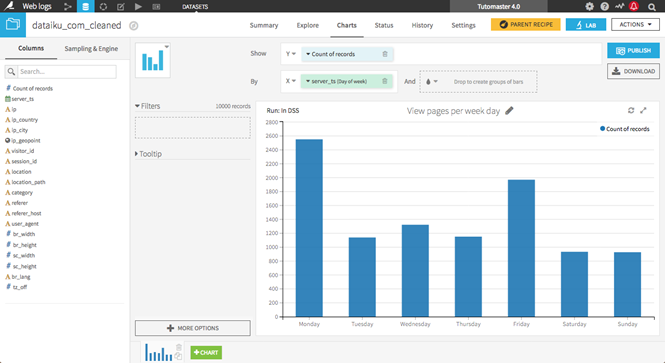The height and width of the screenshot is (363, 665).
Task: Toggle Count of records legend entry
Action: tap(624, 129)
